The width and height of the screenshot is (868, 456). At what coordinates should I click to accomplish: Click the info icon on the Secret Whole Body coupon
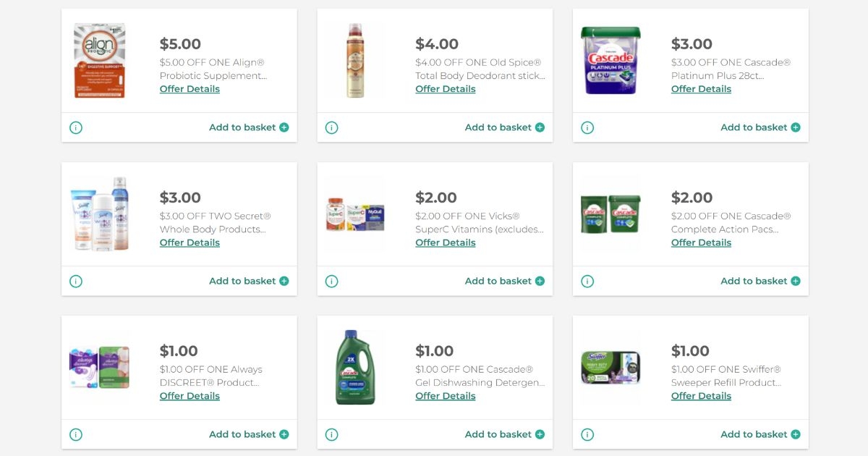pos(75,281)
